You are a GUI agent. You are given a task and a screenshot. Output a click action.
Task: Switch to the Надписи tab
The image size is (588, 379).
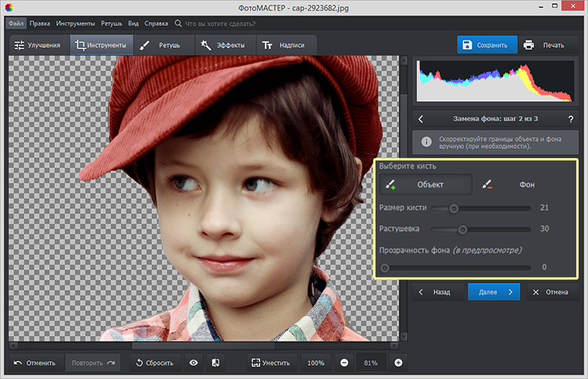[x=286, y=45]
